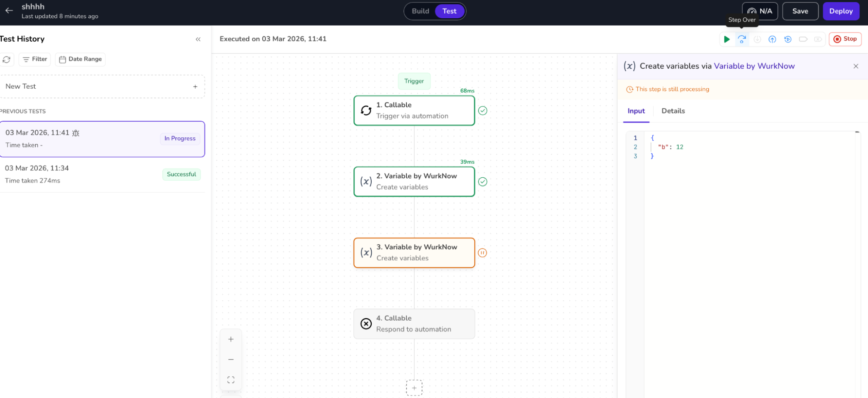Open the Filter options

click(35, 59)
